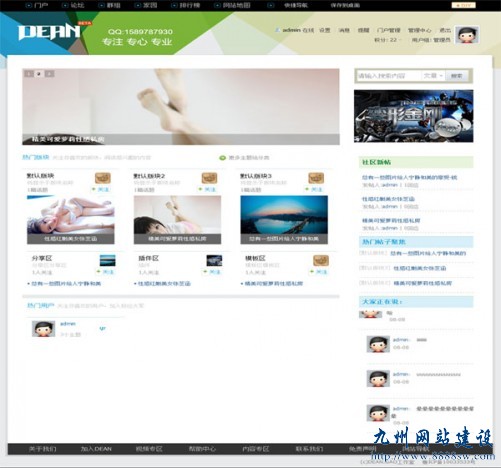The image size is (501, 468).
Task: Click the slideshow next arrow button
Action: 49,74
